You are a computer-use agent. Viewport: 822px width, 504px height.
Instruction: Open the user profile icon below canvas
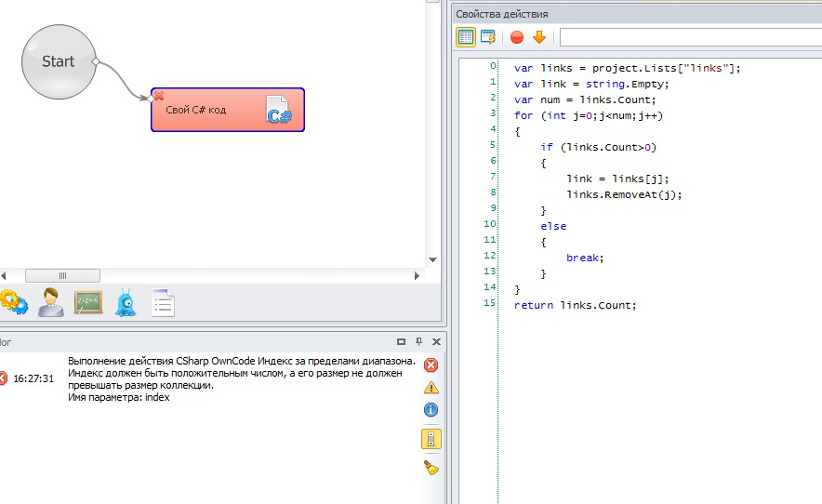point(51,302)
